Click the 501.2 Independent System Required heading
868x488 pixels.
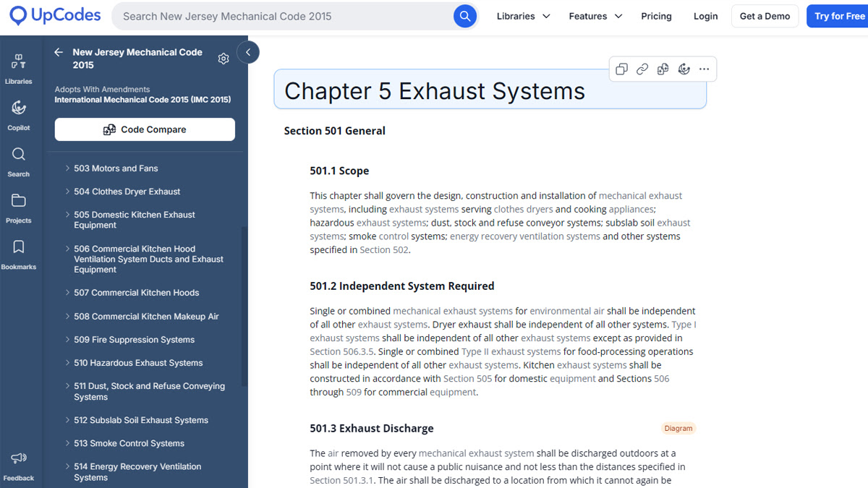click(x=402, y=286)
